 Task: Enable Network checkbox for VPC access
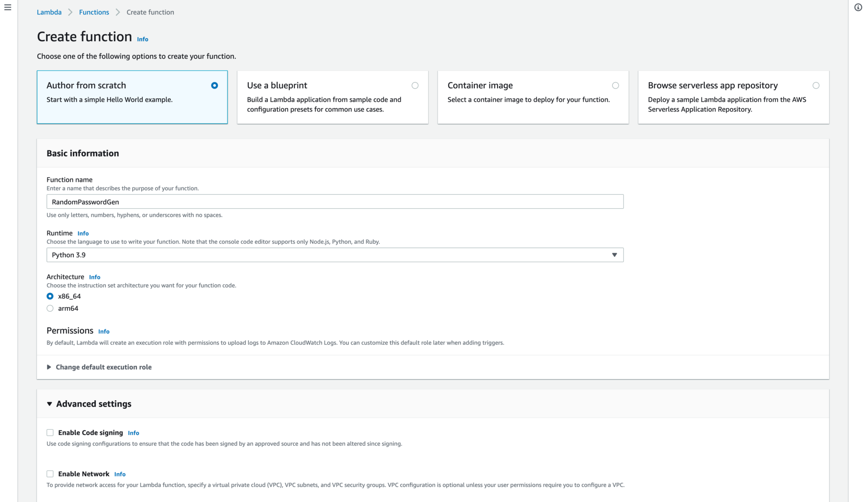pos(50,474)
